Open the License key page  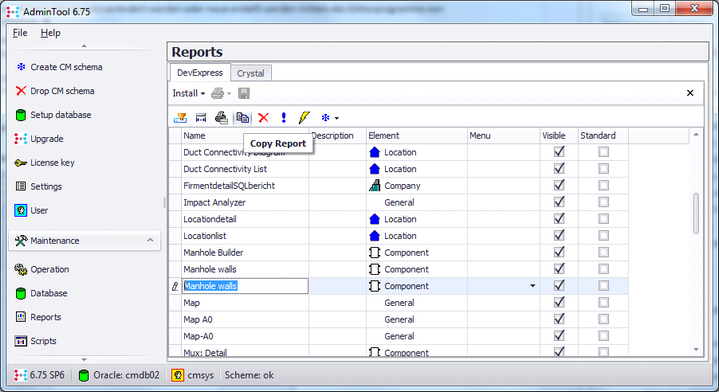pyautogui.click(x=52, y=163)
